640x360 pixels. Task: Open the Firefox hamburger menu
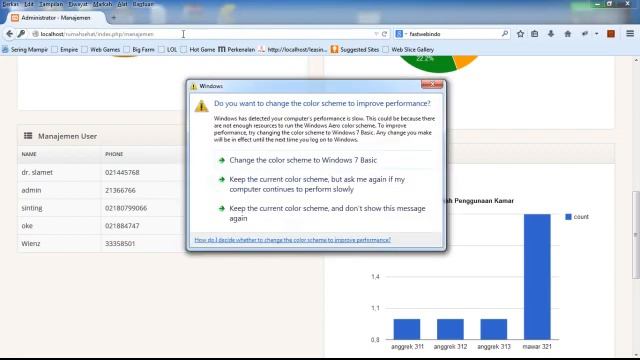[x=630, y=34]
